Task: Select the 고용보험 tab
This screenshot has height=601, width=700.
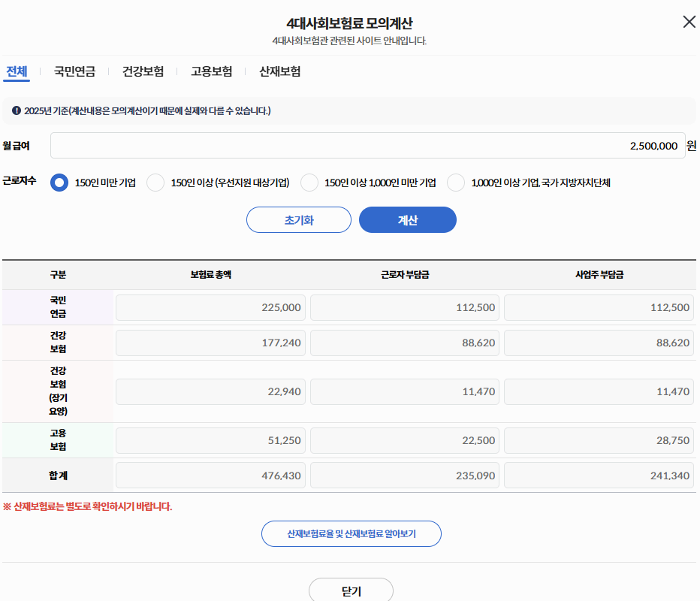Action: (x=212, y=71)
